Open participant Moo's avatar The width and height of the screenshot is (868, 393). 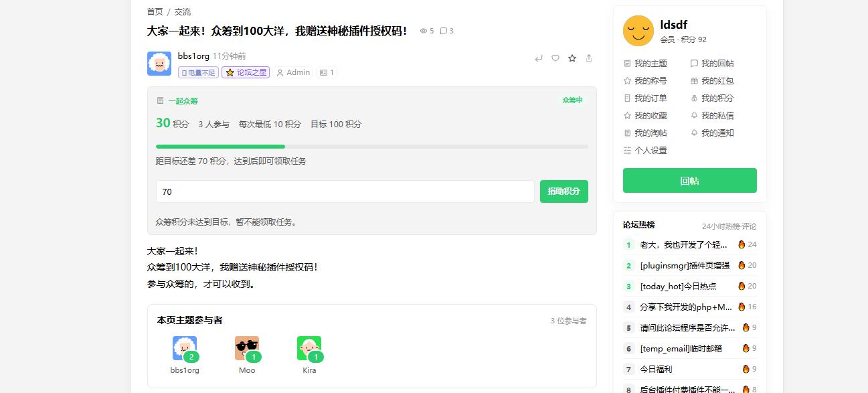point(247,348)
